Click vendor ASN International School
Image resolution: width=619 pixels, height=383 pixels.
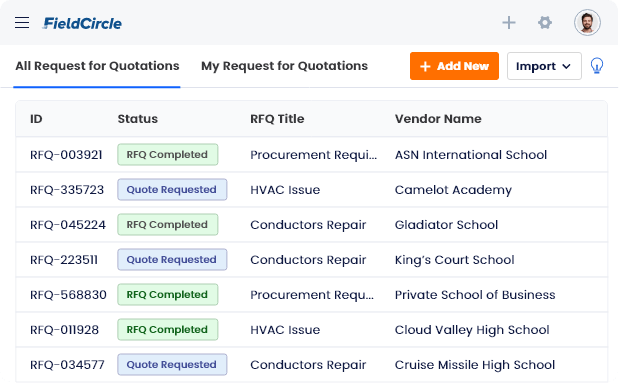(x=471, y=155)
